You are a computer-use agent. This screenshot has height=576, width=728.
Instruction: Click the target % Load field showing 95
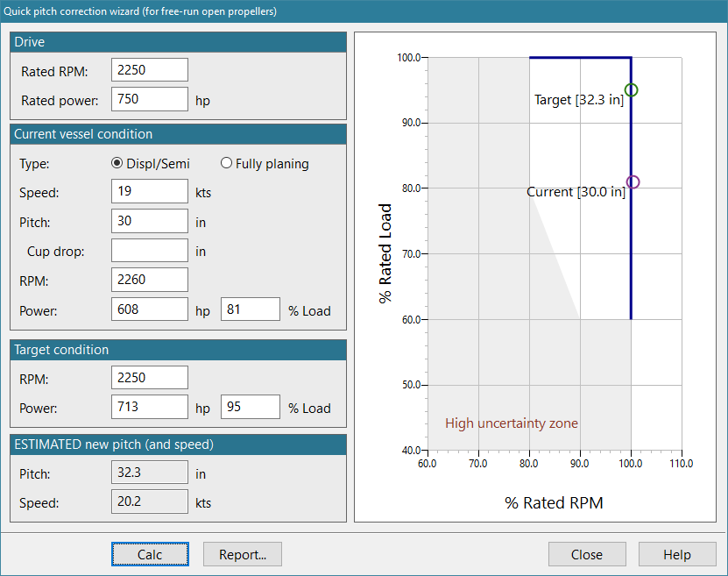coord(250,407)
